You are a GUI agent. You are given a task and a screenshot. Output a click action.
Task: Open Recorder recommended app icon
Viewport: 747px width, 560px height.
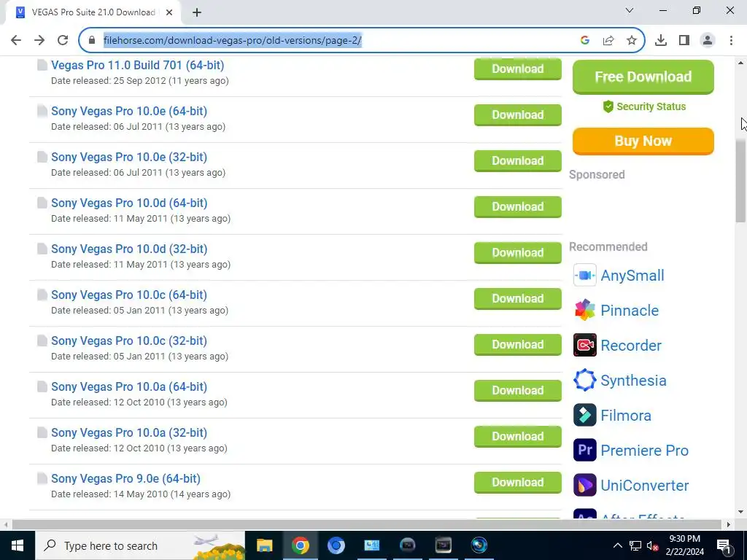click(x=585, y=345)
